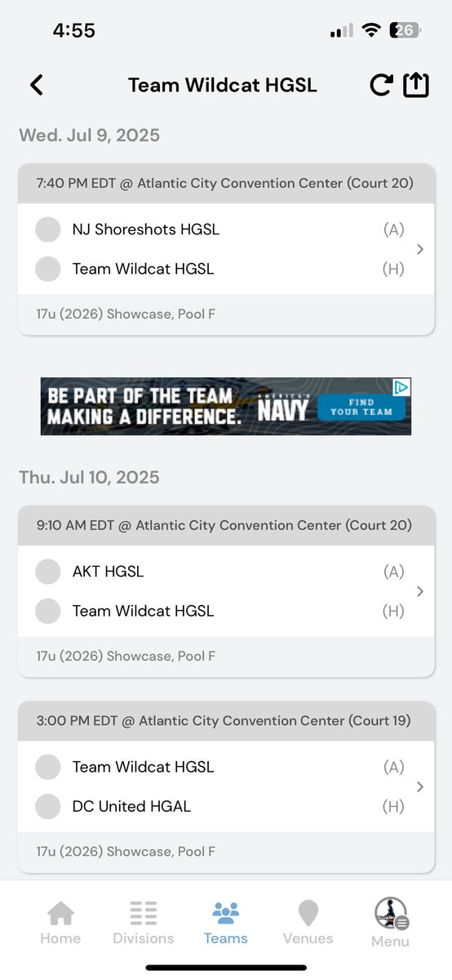Tap AKT HGSL team logo circle
The height and width of the screenshot is (980, 452).
pyautogui.click(x=48, y=572)
